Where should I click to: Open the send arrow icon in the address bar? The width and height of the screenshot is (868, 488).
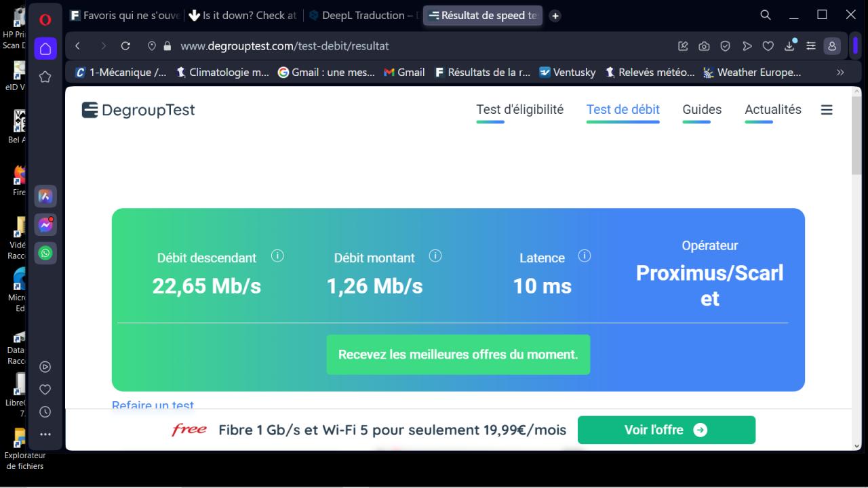click(x=747, y=46)
